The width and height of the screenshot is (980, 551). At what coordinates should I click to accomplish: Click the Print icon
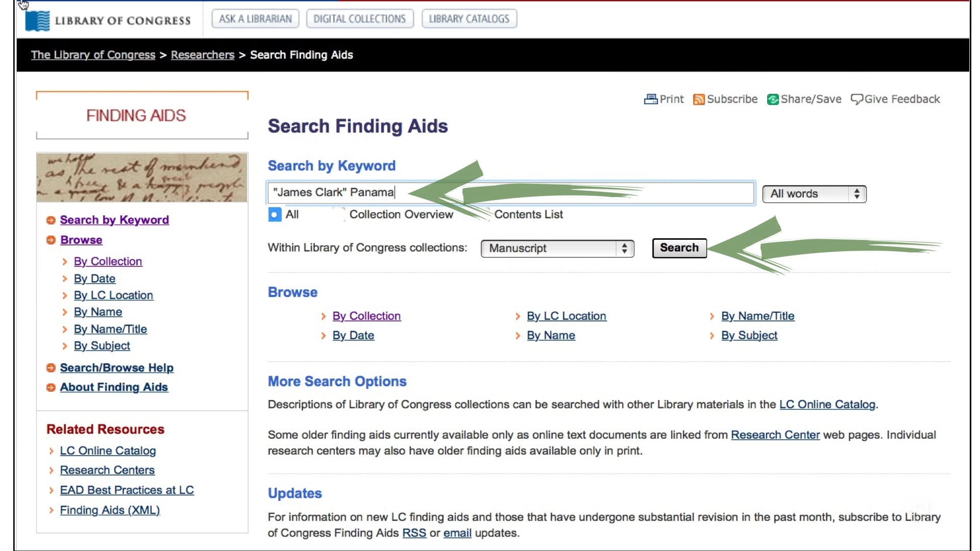(651, 99)
